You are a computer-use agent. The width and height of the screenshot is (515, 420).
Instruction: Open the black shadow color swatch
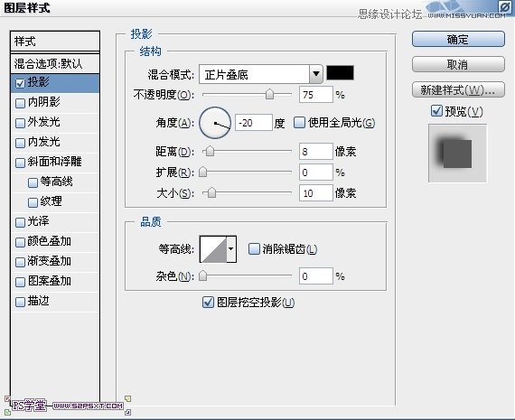coord(341,73)
